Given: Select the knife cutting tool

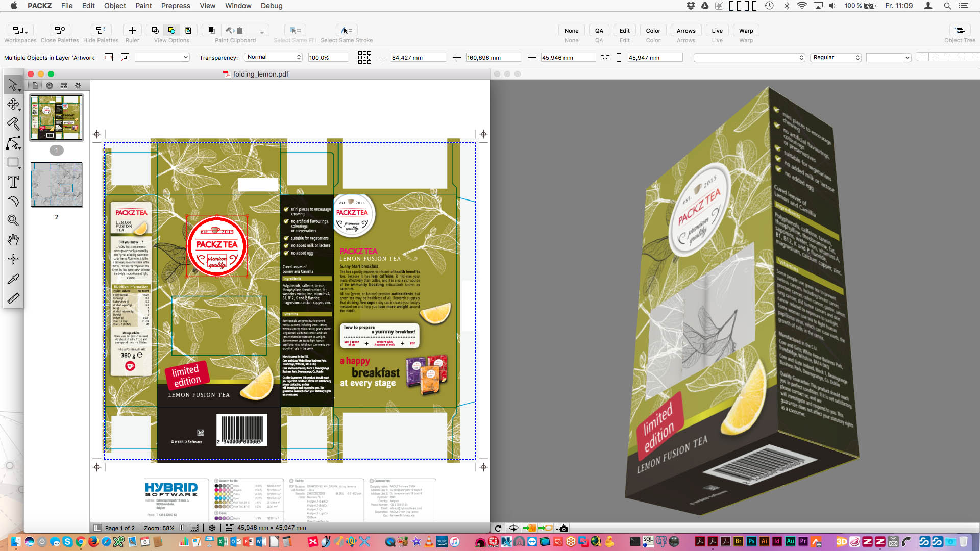Looking at the screenshot, I should tap(13, 123).
